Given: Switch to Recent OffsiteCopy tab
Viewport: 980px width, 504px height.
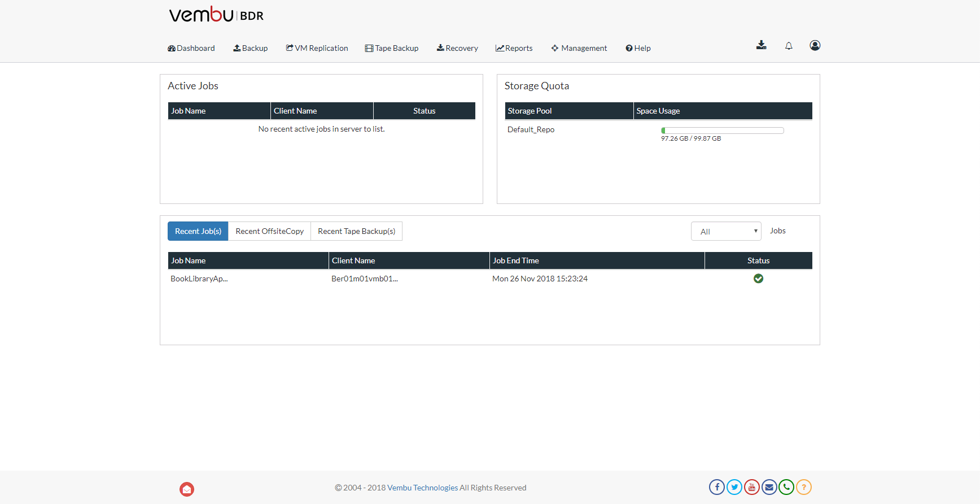Looking at the screenshot, I should click(269, 231).
